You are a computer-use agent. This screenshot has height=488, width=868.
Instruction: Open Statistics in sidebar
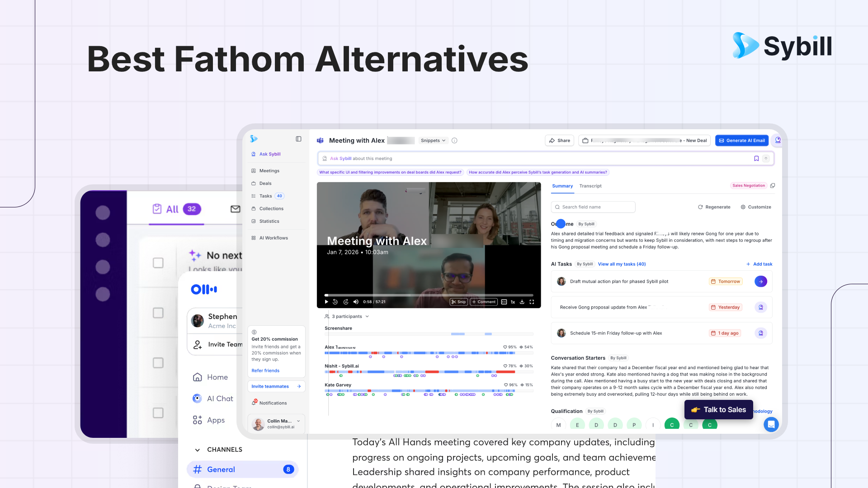(x=265, y=221)
